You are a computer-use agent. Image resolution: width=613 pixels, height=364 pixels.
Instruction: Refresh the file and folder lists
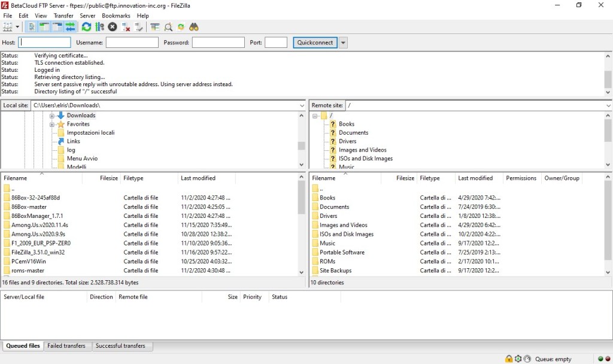coord(87,27)
